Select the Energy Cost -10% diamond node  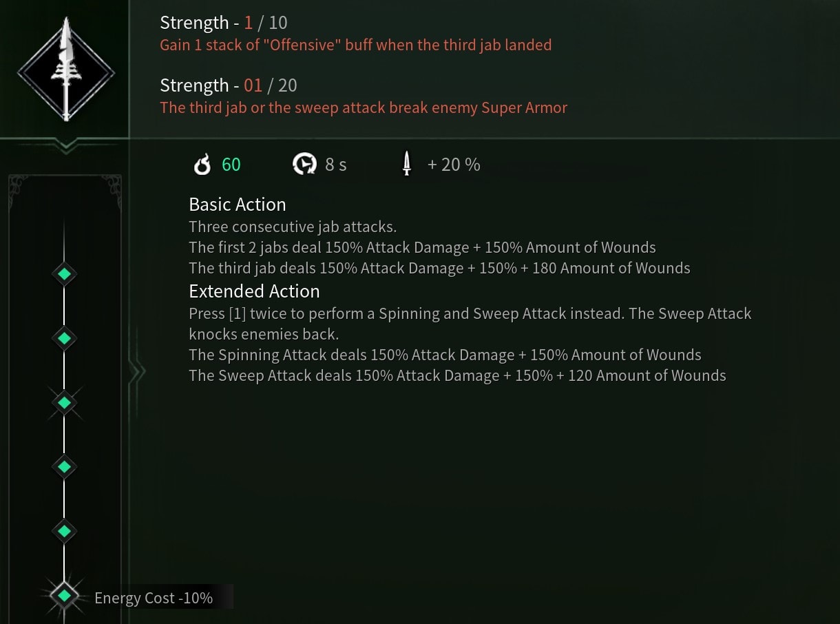(64, 595)
